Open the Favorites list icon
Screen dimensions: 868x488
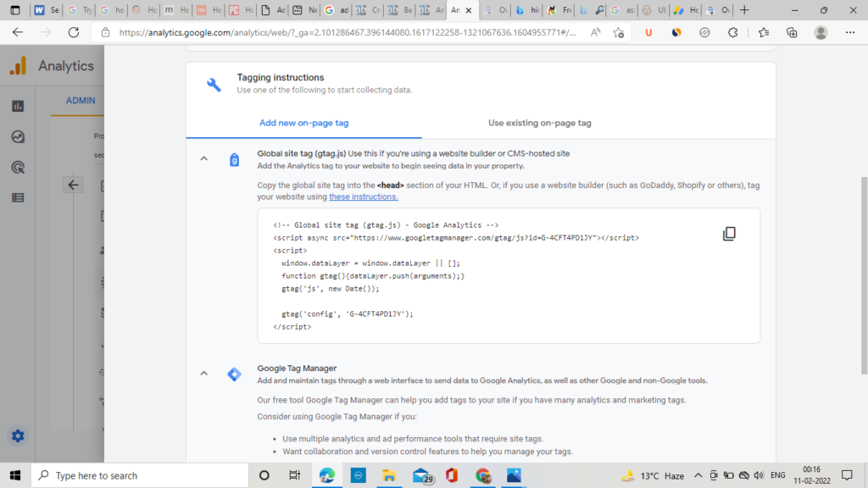[764, 33]
